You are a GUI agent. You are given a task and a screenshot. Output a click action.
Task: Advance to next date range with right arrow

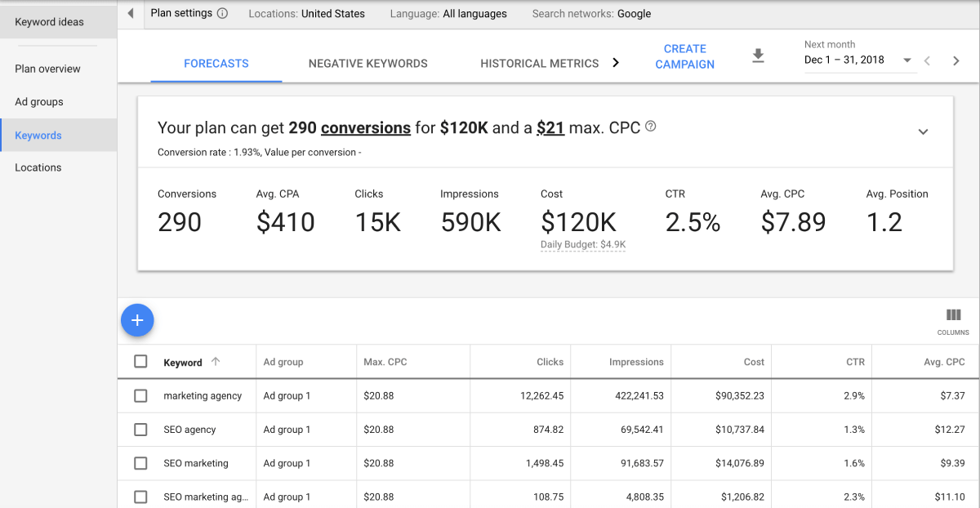pyautogui.click(x=955, y=60)
